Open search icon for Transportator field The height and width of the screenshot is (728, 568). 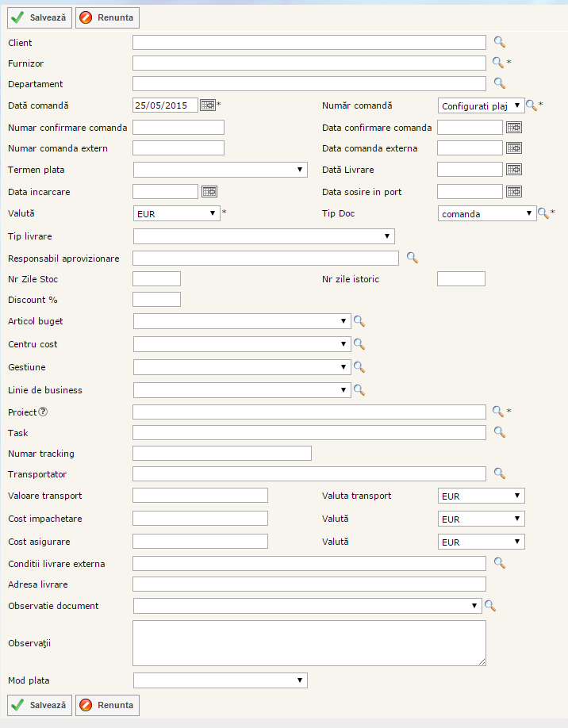pyautogui.click(x=499, y=473)
